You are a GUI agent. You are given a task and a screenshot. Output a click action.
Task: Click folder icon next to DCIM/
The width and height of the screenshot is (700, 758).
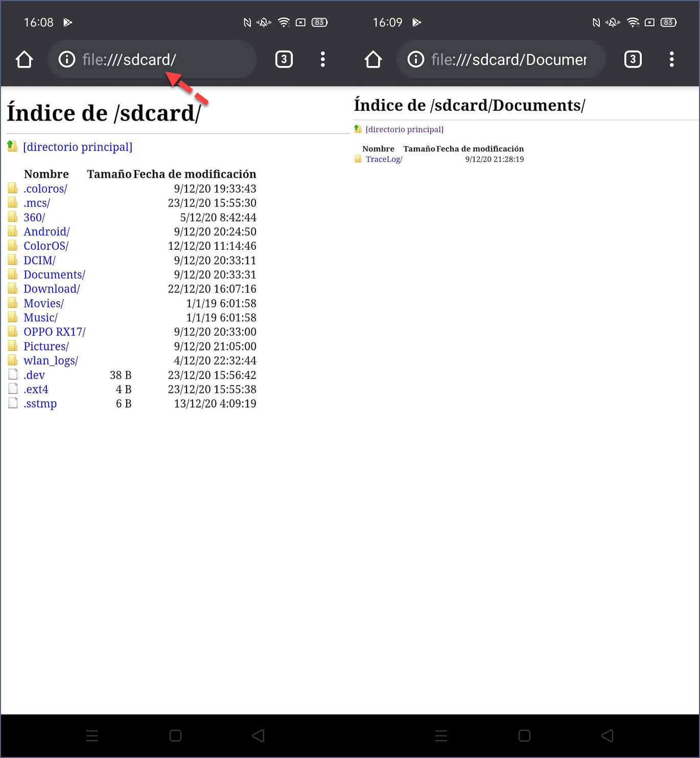tap(13, 259)
